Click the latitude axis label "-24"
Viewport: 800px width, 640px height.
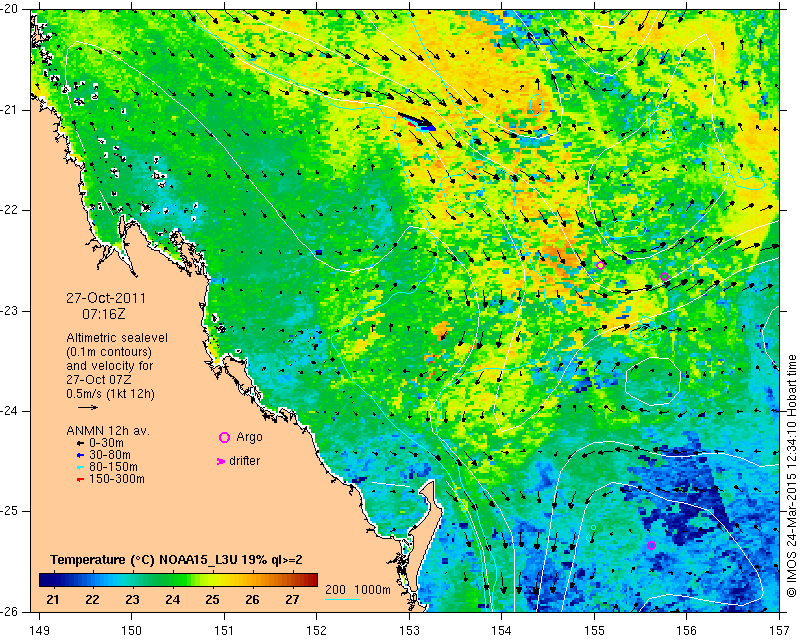(11, 411)
